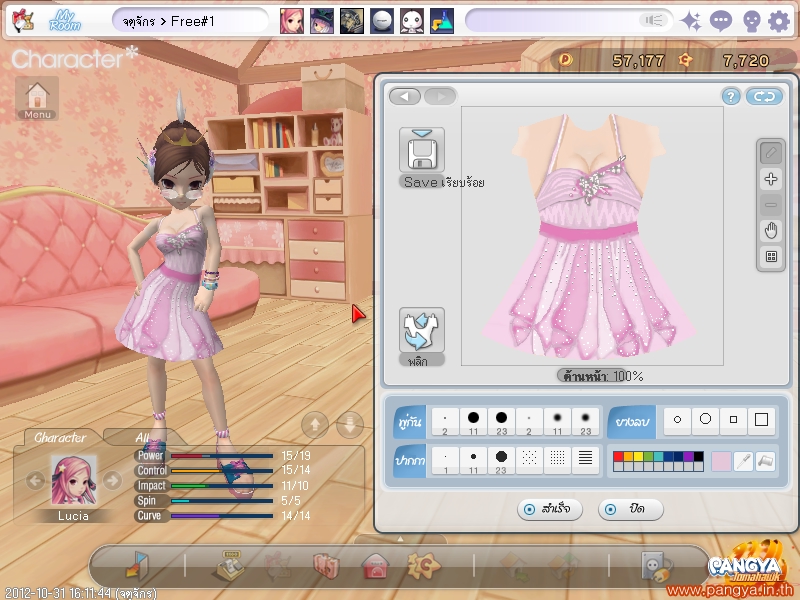Open pink suitcase inventory icon
The width and height of the screenshot is (800, 600).
pos(327,566)
